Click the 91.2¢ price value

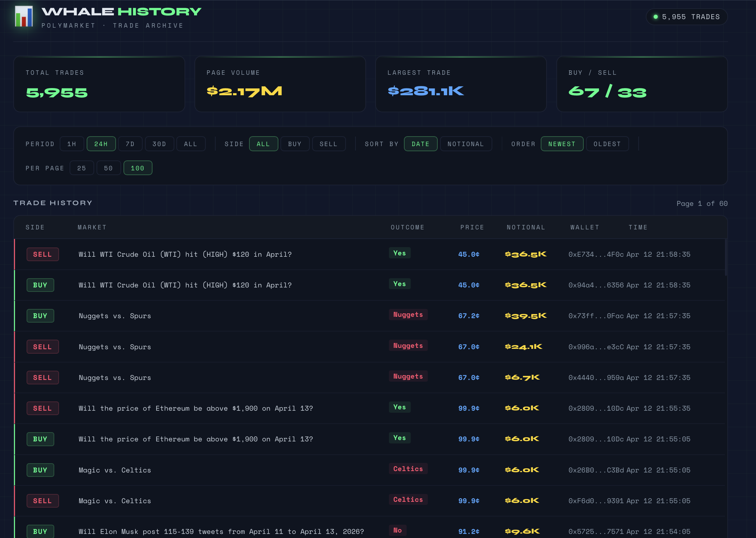click(x=469, y=532)
